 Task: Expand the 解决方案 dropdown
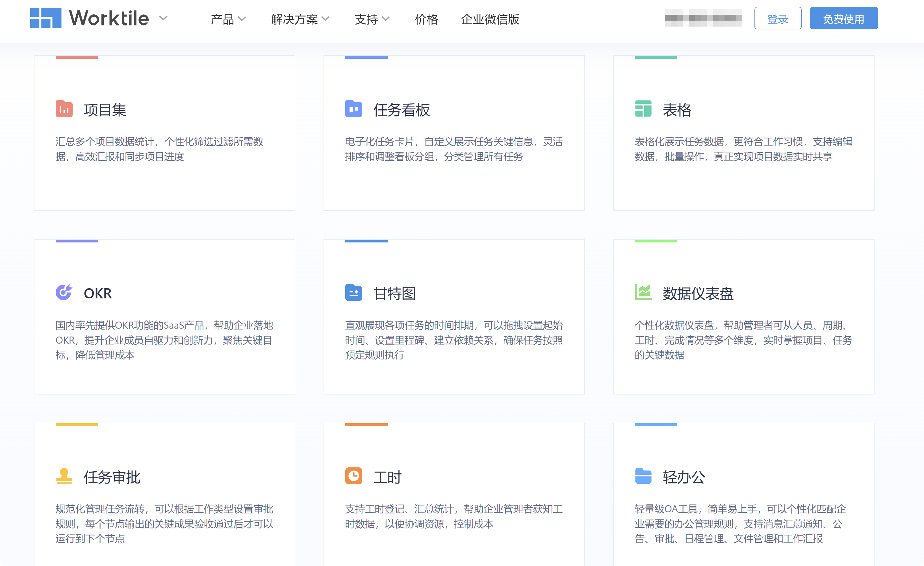pyautogui.click(x=300, y=19)
